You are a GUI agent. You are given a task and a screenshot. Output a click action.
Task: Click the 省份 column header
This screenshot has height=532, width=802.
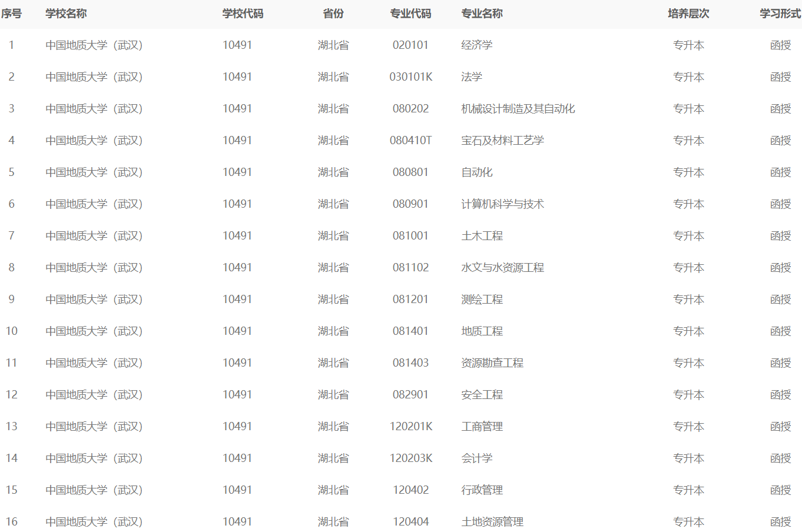pyautogui.click(x=333, y=14)
